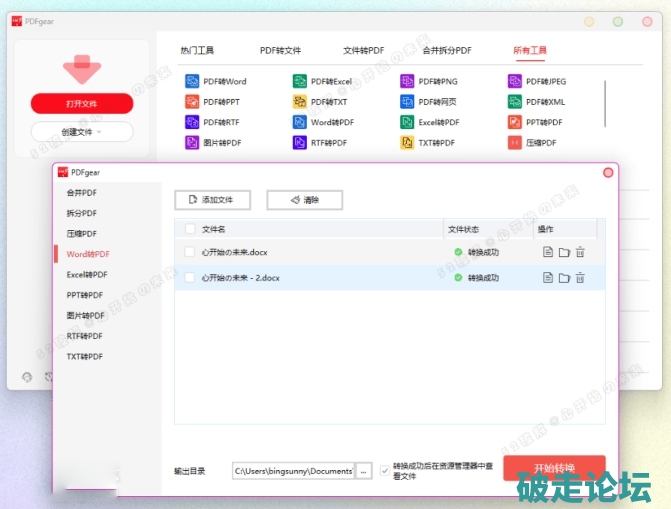
Task: Open the PDF转TXT conversion icon
Action: [x=300, y=102]
